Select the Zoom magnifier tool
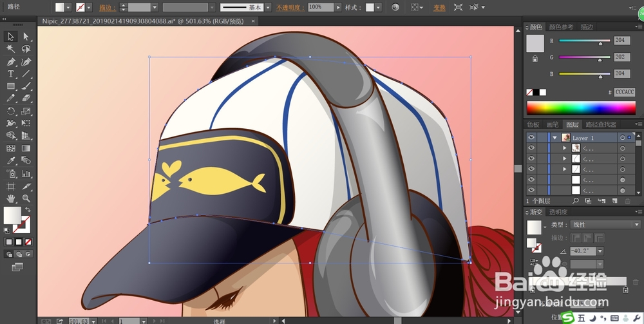This screenshot has height=324, width=644. [x=26, y=198]
